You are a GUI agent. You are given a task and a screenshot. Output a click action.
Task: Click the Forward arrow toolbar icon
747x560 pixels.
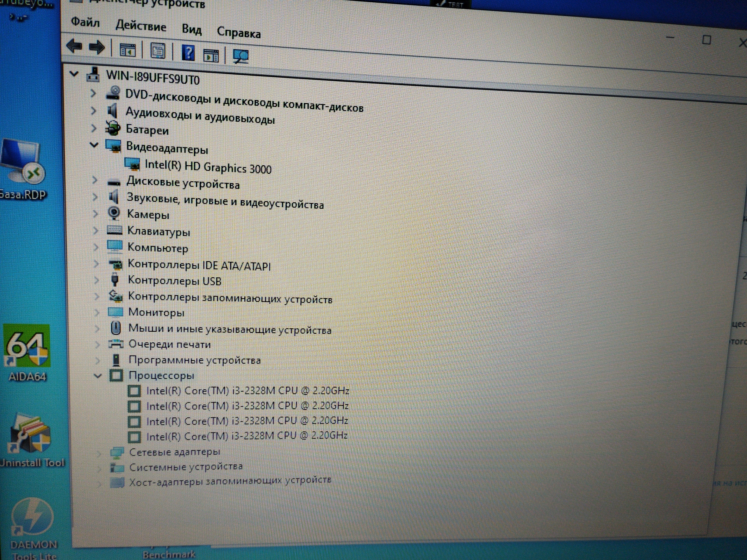(x=97, y=48)
